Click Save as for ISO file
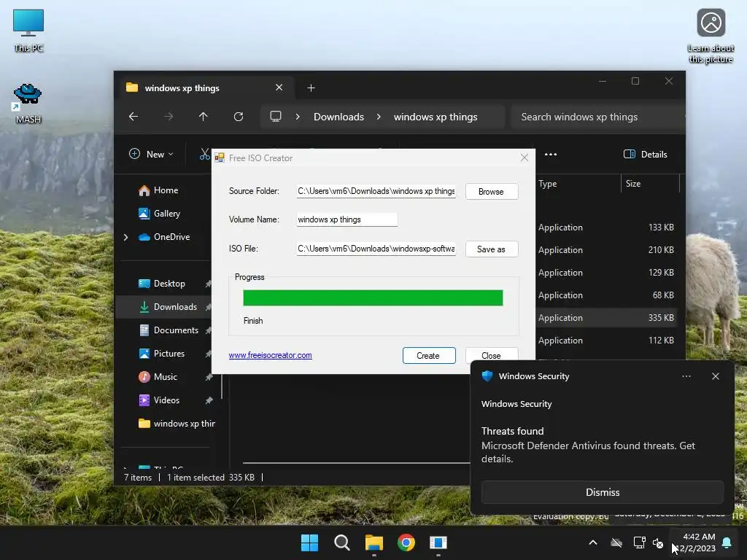Image resolution: width=747 pixels, height=560 pixels. 491,249
